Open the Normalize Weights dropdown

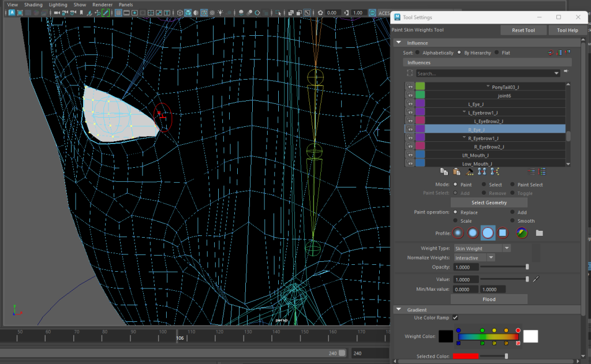[x=474, y=258]
